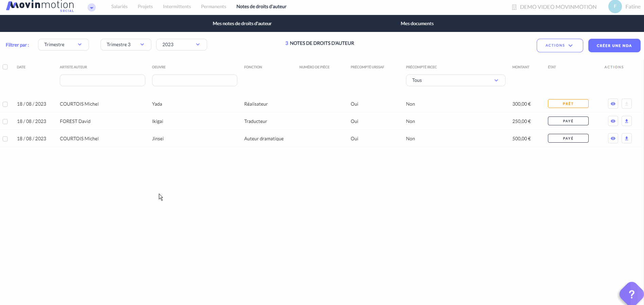Screen dimensions: 644x305
Task: Go to the Salariés menu
Action: click(x=119, y=6)
